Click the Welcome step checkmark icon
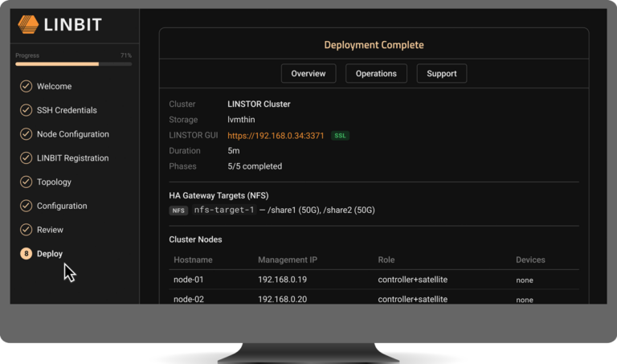The image size is (617, 364). click(x=26, y=86)
